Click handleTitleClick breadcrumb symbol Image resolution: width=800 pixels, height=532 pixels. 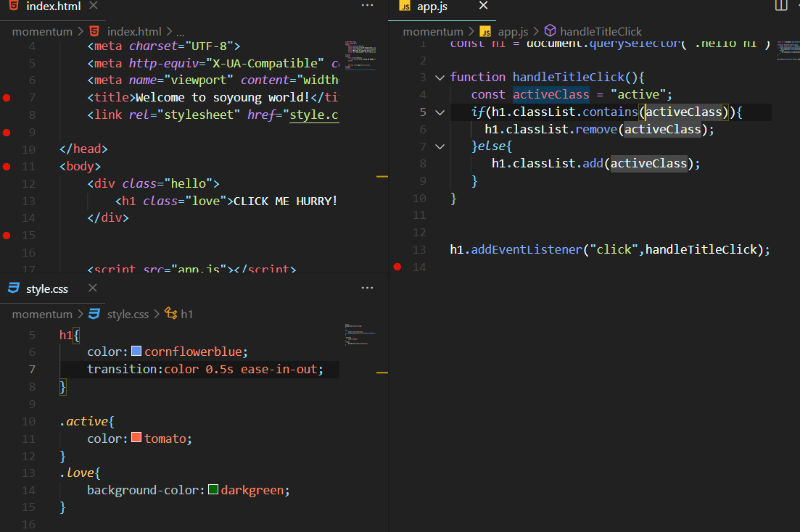[x=601, y=32]
